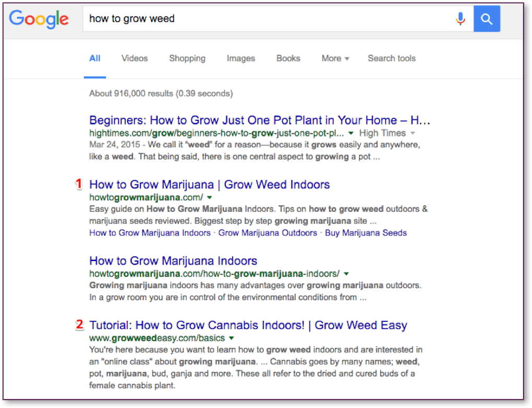Expand the dropdown arrow beside hightimes.com URL
Screen dimensions: 532x408
(351, 133)
